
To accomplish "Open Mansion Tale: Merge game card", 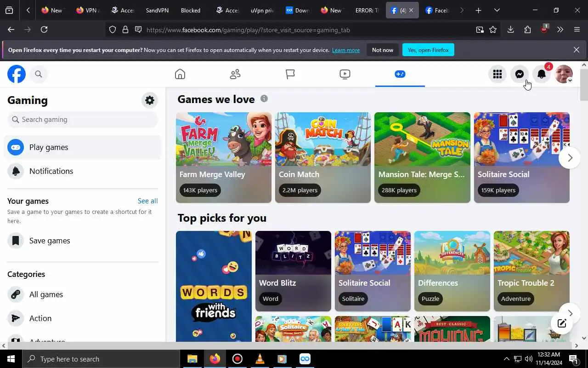I will tap(422, 157).
